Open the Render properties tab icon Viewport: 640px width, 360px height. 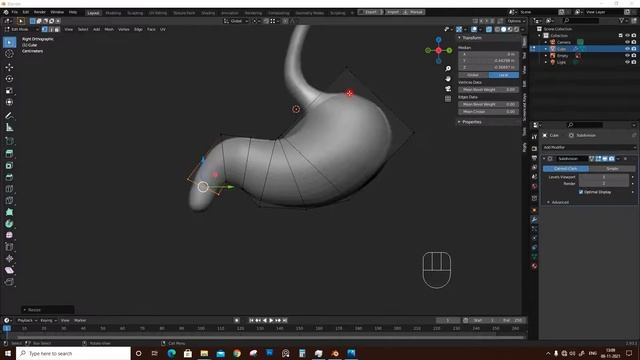[534, 148]
